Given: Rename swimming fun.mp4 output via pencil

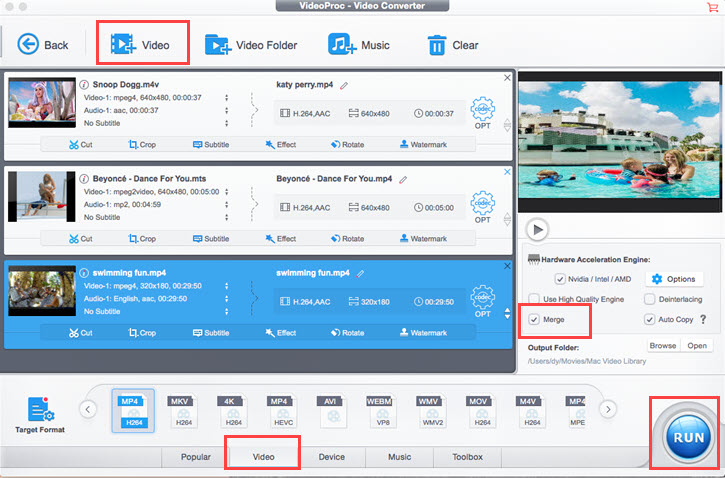Looking at the screenshot, I should (360, 274).
